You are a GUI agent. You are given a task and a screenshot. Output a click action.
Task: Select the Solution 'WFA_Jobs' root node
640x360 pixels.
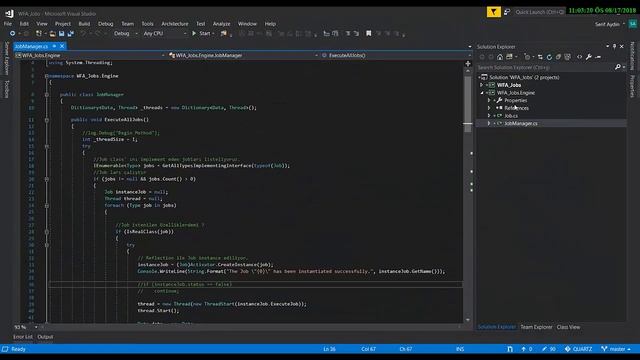point(524,77)
